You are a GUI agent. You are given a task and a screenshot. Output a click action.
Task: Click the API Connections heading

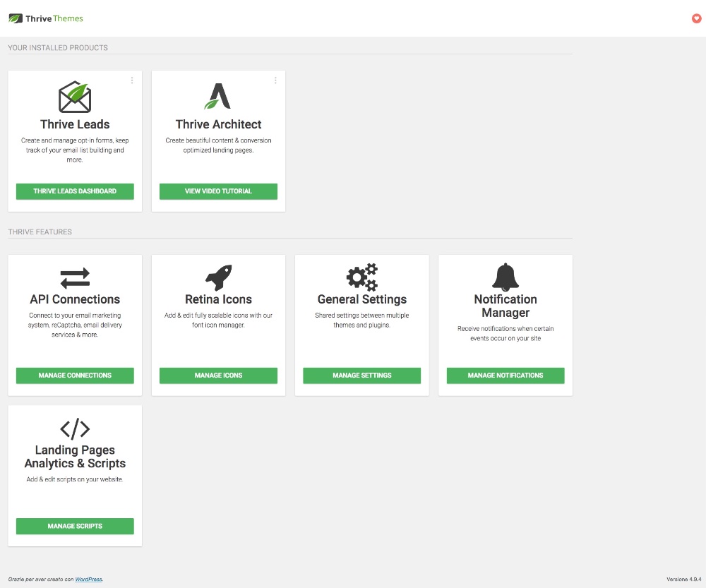75,299
